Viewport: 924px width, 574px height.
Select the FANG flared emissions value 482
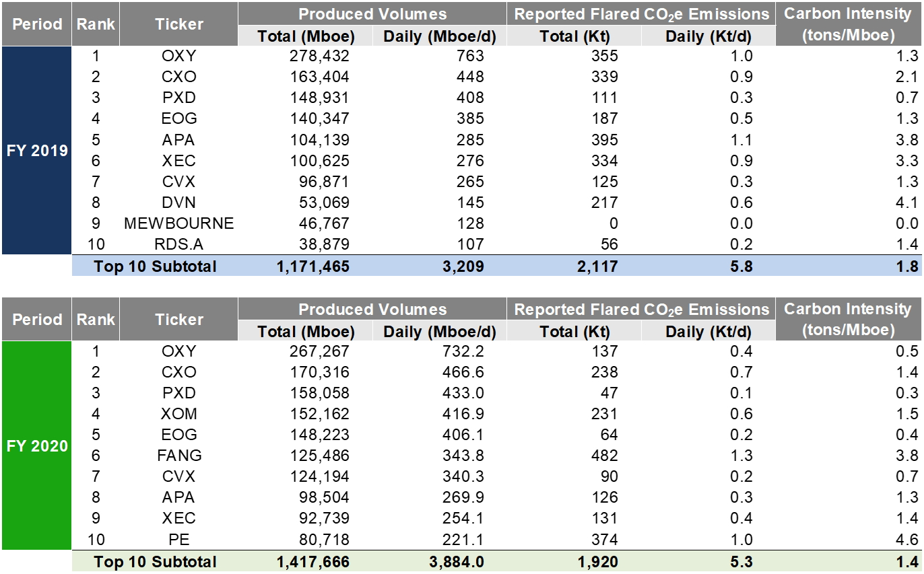point(604,456)
